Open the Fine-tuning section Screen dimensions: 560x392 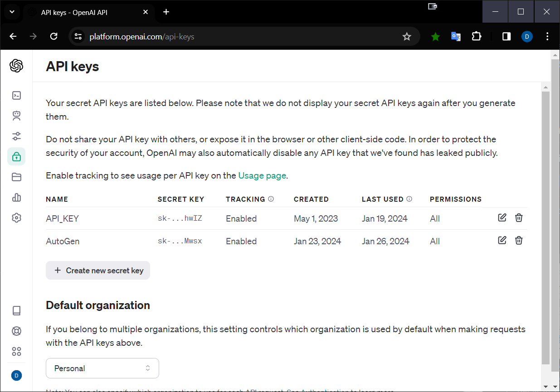click(x=16, y=136)
